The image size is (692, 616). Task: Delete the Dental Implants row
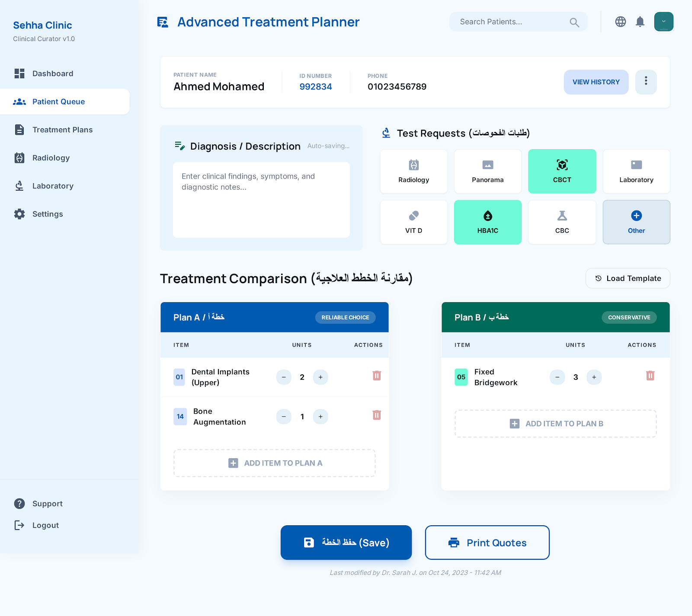[x=377, y=376]
